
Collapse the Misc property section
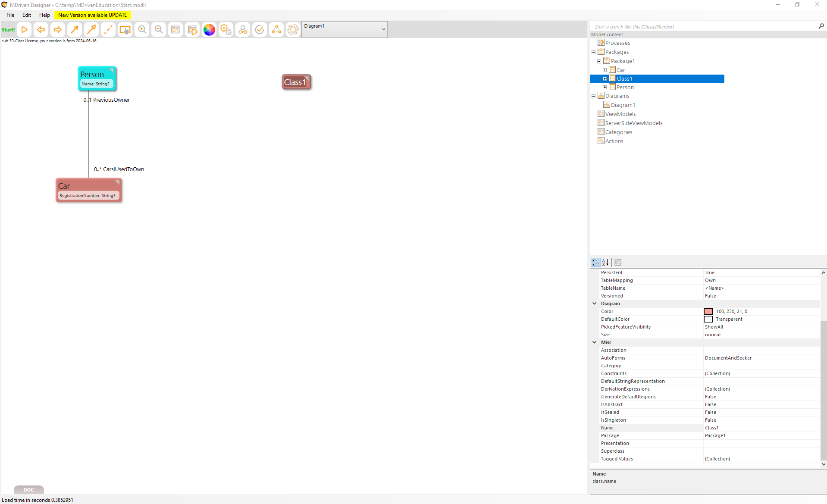[x=595, y=342]
